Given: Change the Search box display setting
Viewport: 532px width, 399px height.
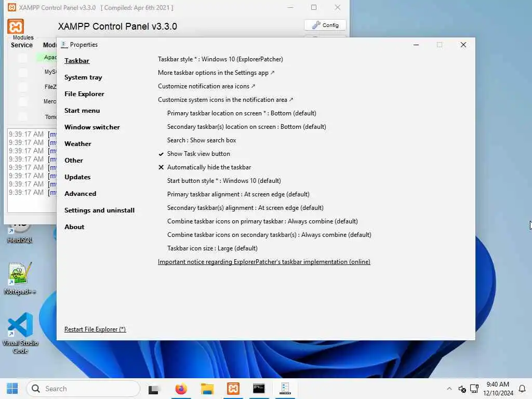Looking at the screenshot, I should pyautogui.click(x=202, y=140).
